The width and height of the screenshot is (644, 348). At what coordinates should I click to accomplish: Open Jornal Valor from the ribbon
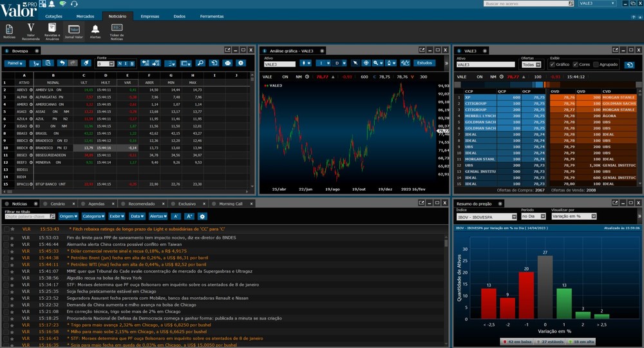point(74,31)
